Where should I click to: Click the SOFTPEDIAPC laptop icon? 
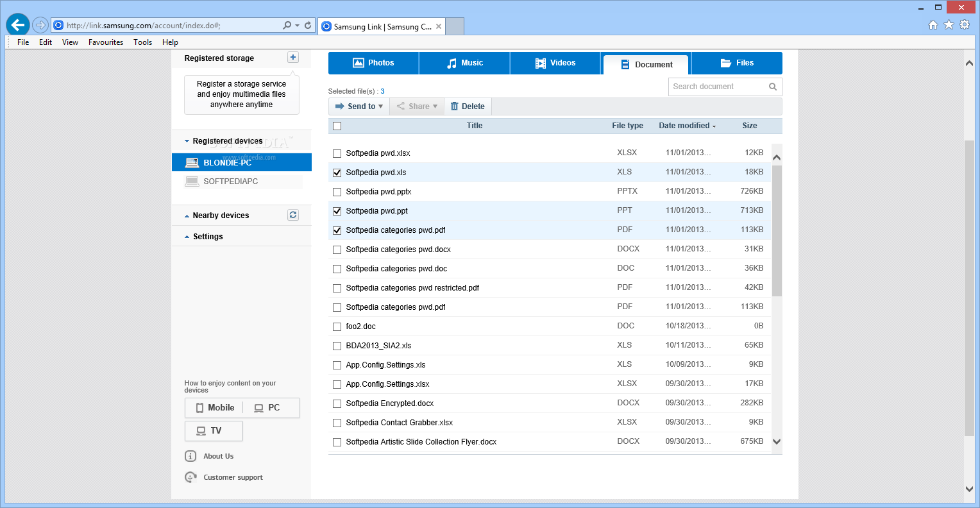tap(192, 182)
